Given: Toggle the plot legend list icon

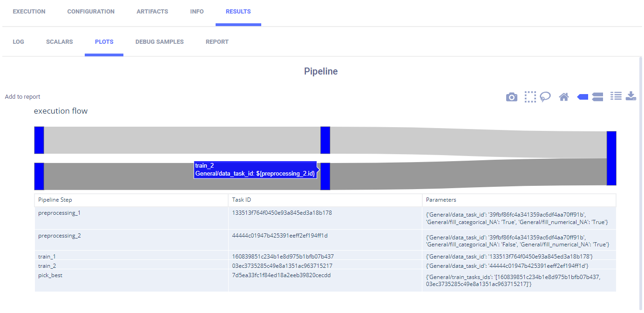Looking at the screenshot, I should [616, 96].
